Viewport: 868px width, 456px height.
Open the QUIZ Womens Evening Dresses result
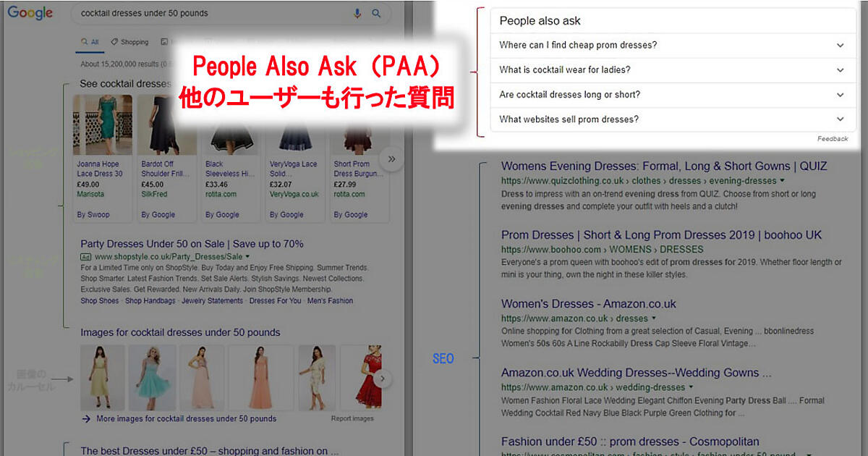coord(664,166)
